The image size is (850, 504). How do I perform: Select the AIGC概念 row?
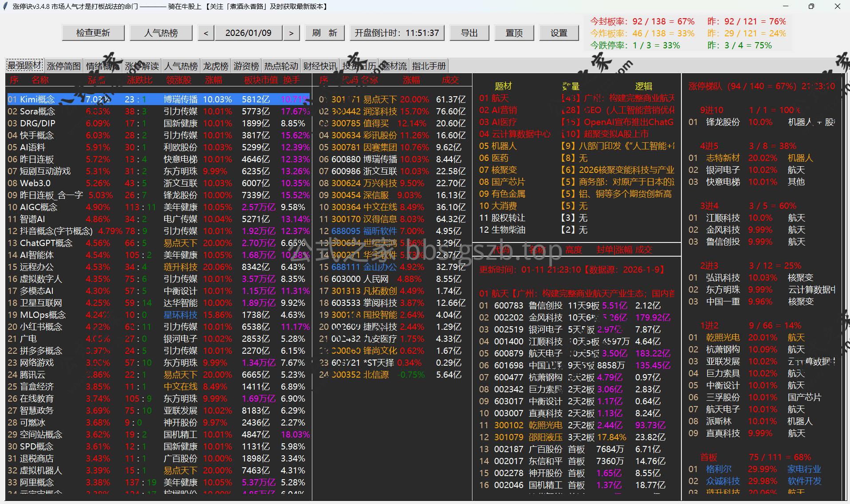158,207
